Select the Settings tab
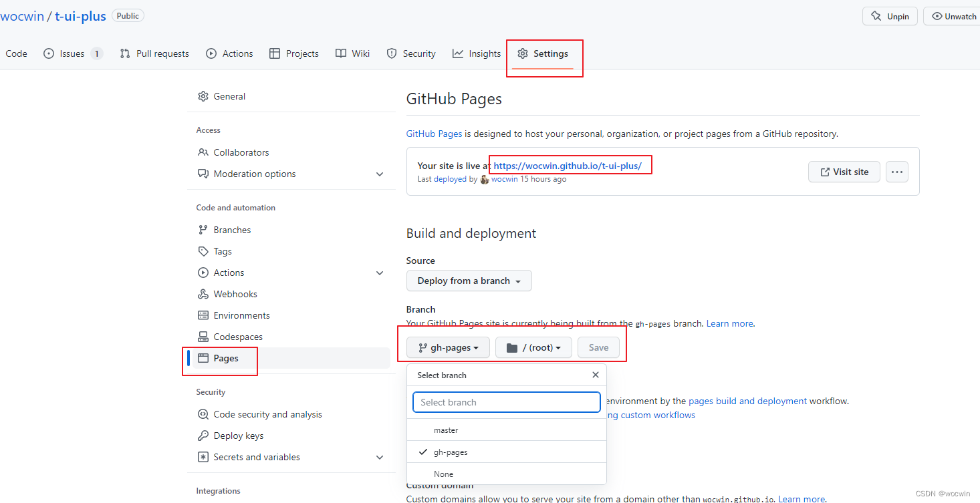The width and height of the screenshot is (980, 503). 543,53
